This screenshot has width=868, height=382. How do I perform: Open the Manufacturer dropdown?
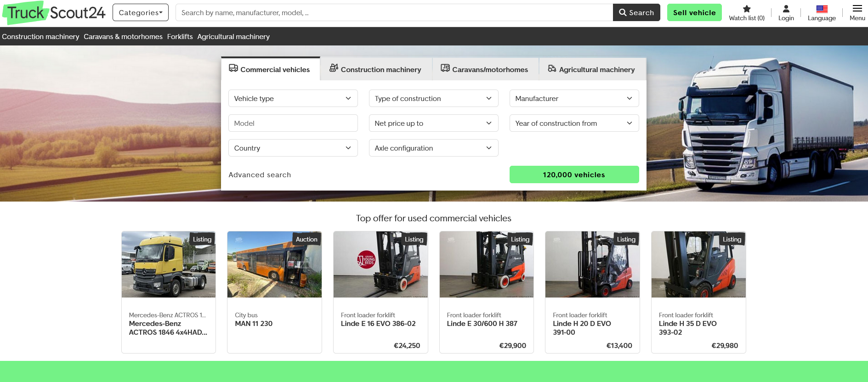click(x=574, y=98)
